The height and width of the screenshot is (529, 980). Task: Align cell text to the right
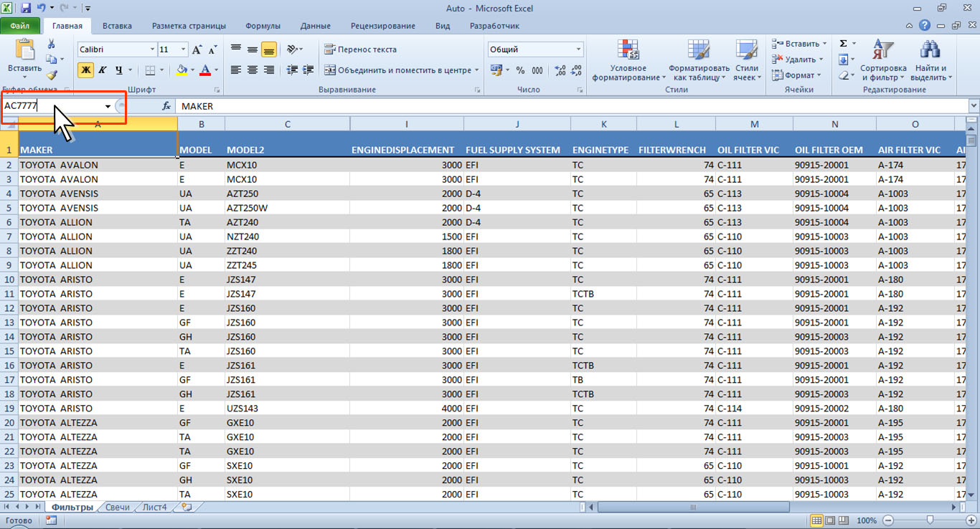click(x=269, y=70)
